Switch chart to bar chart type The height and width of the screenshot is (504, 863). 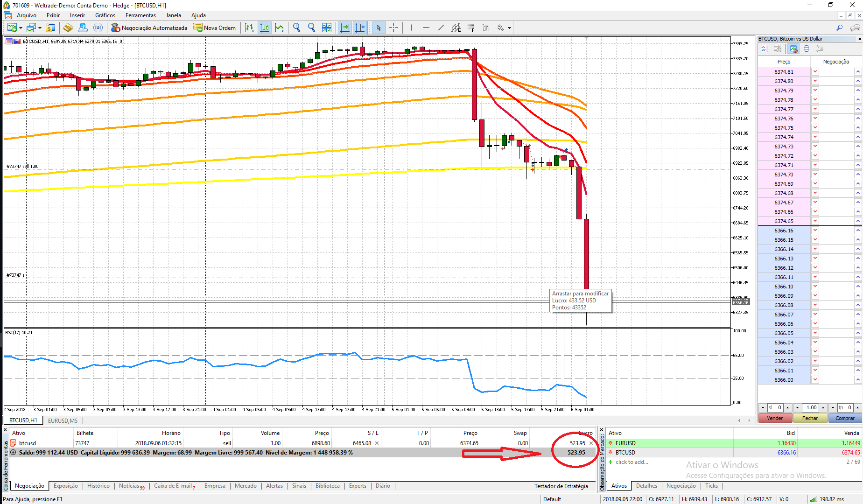(x=250, y=28)
